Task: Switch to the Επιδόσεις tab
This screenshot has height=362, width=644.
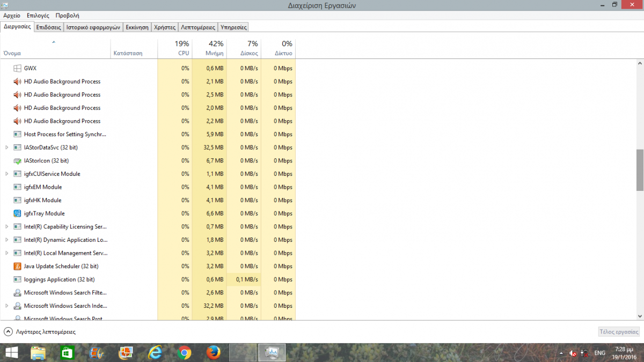Action: click(x=49, y=27)
